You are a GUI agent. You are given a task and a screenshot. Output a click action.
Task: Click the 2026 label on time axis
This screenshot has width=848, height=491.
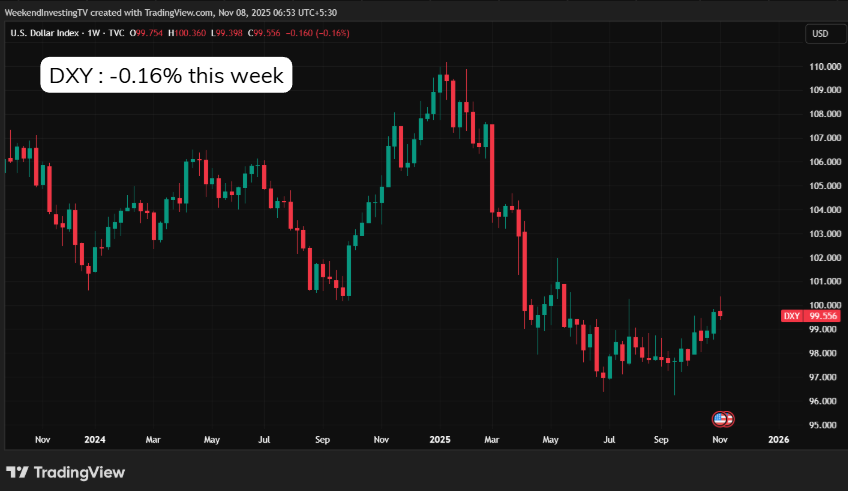point(778,439)
